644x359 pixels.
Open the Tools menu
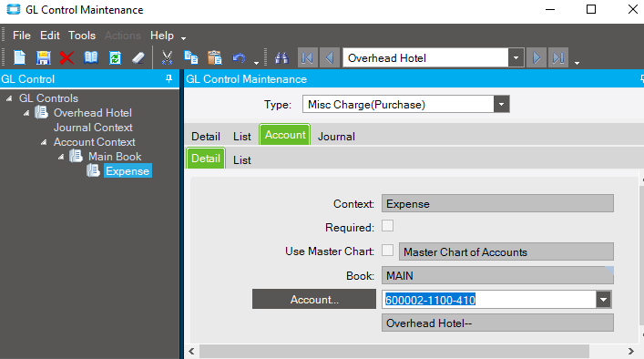(82, 36)
